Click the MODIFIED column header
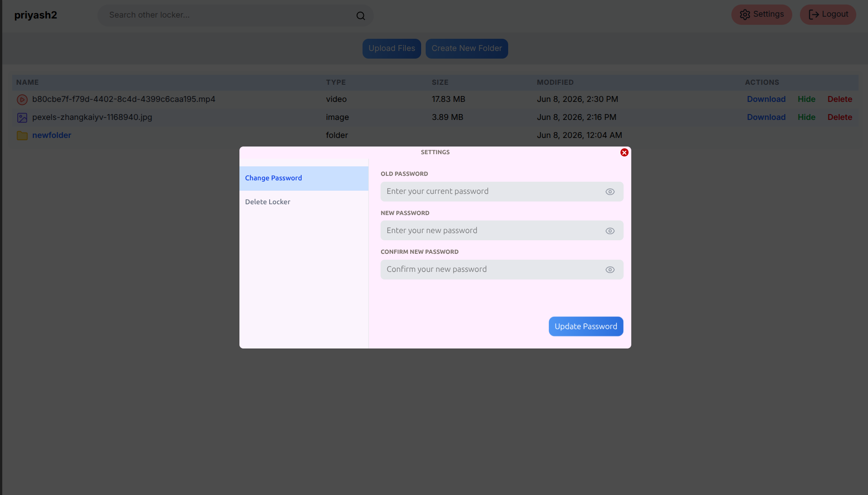Viewport: 868px width, 495px height. 555,82
